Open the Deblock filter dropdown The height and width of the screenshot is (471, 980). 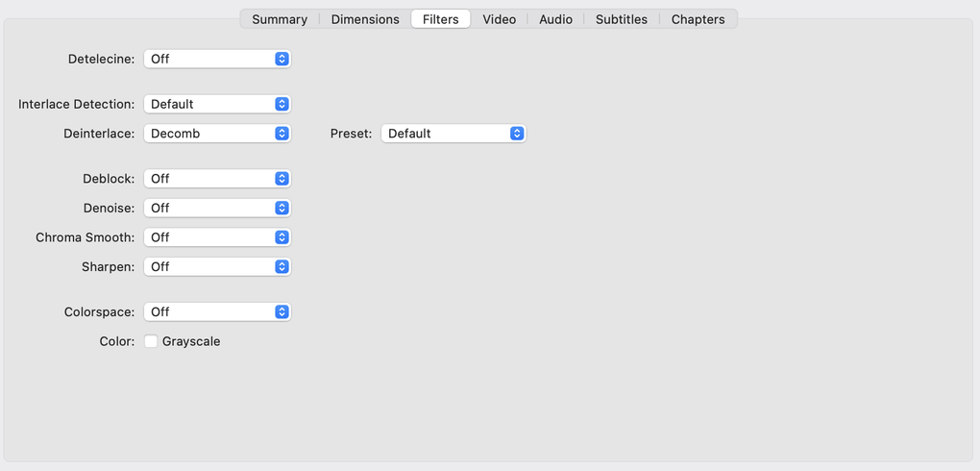pyautogui.click(x=217, y=179)
